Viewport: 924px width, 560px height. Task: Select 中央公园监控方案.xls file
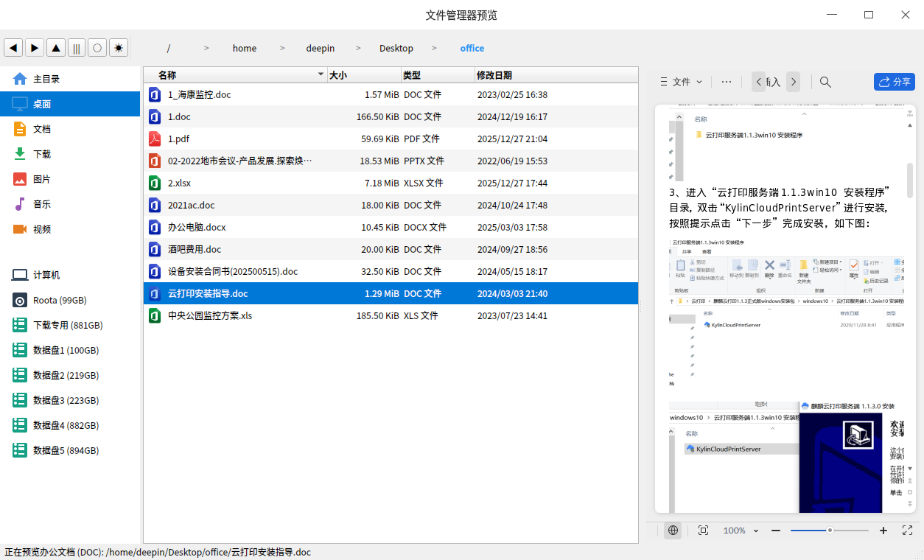click(391, 315)
